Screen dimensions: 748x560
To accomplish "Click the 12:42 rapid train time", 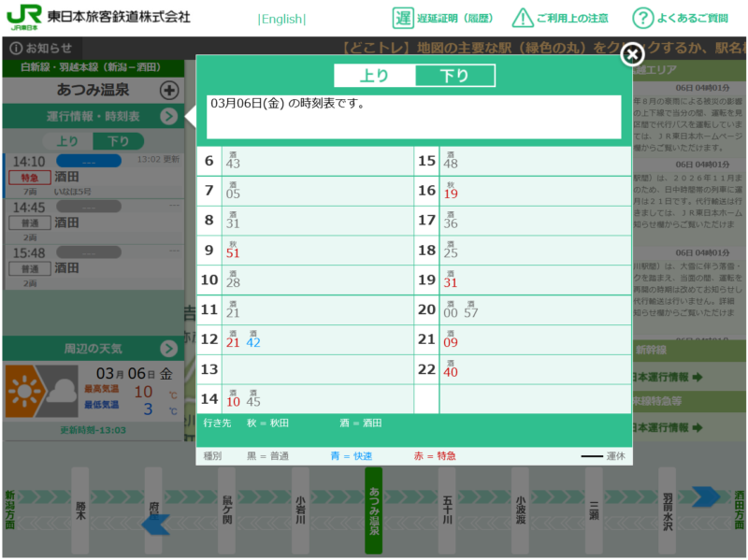I will coord(252,342).
